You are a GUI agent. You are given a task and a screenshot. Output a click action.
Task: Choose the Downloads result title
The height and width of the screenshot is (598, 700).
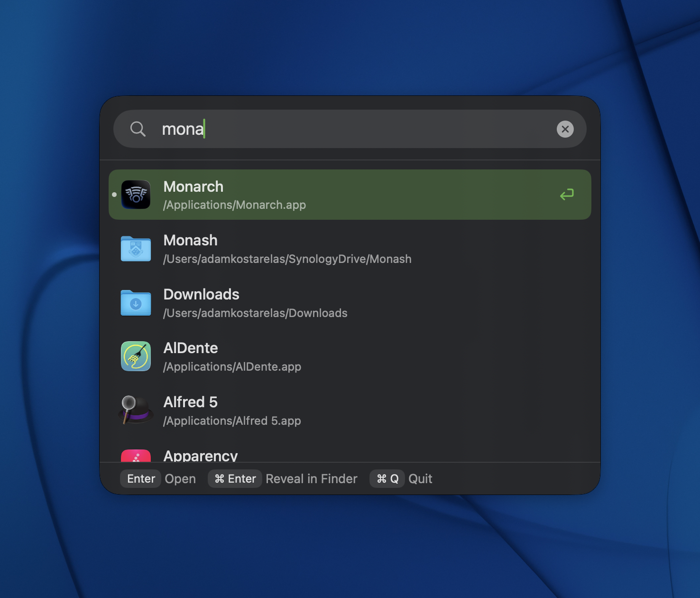[201, 295]
